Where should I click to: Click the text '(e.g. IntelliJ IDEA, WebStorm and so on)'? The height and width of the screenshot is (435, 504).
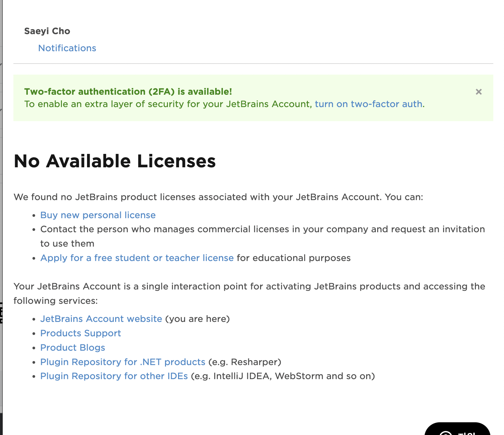click(x=283, y=376)
